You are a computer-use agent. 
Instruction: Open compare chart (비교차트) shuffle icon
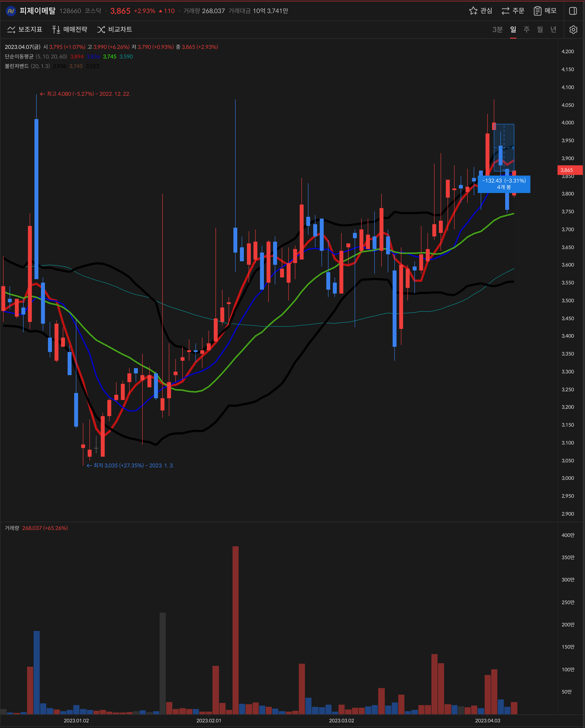(101, 30)
